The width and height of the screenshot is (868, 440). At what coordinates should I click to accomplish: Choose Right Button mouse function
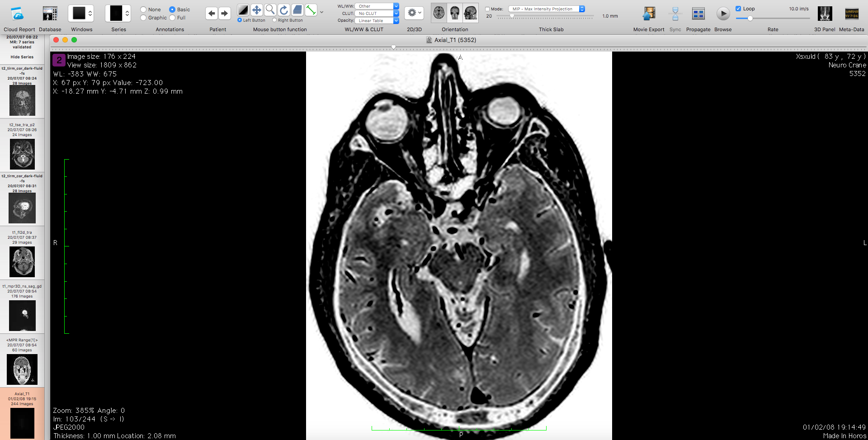[274, 20]
